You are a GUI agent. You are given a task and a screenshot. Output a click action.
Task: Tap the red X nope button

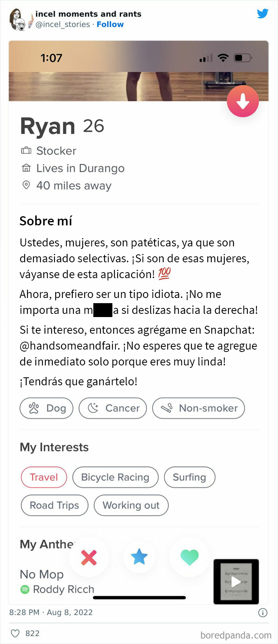click(x=89, y=557)
